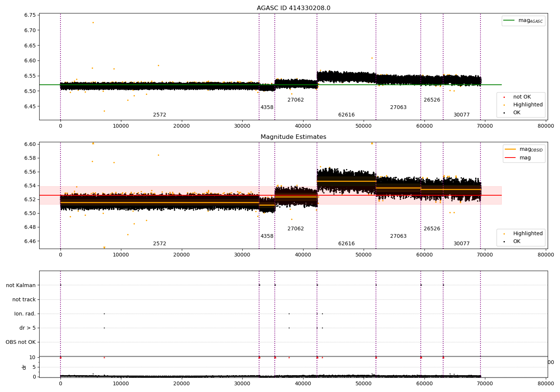Viewport: 560px width, 392px height.
Task: Click OBSID label 2572 in top plot
Action: (159, 115)
